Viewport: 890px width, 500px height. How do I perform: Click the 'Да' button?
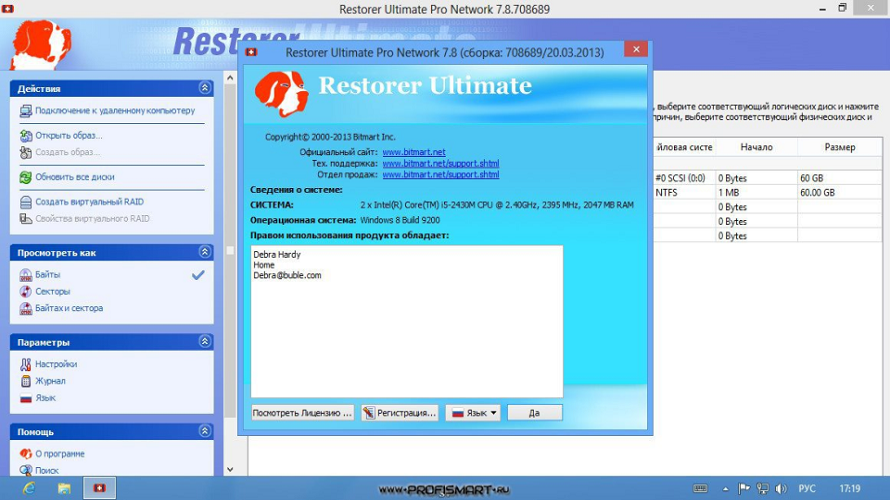535,413
